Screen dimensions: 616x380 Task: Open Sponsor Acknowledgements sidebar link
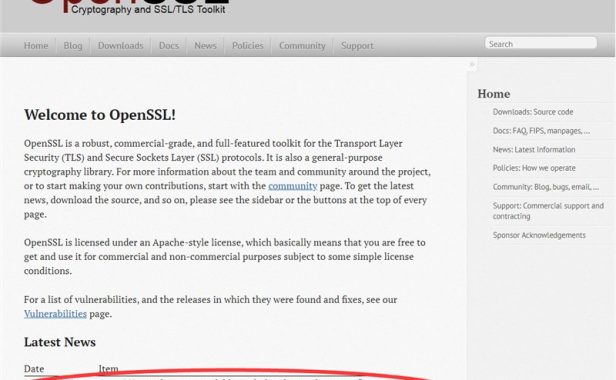coord(539,235)
